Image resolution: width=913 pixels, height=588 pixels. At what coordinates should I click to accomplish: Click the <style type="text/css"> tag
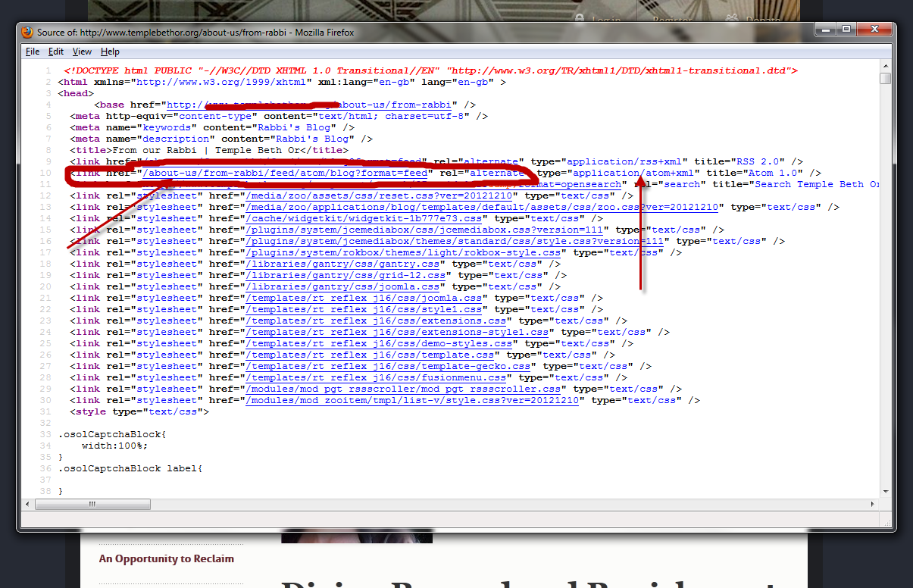click(139, 411)
